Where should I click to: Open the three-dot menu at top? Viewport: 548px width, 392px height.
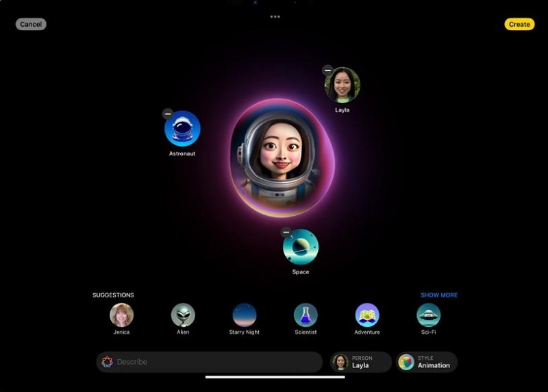click(275, 16)
